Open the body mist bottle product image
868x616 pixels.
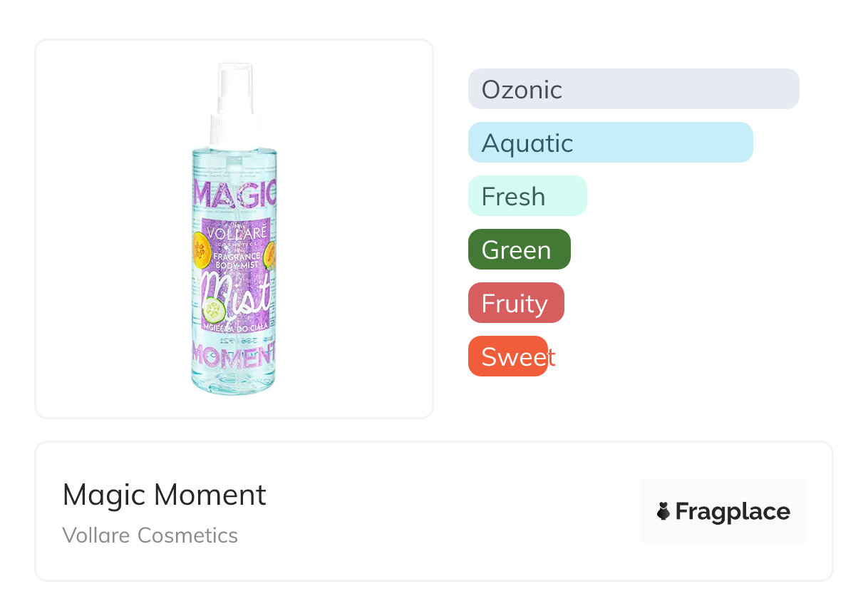tap(234, 228)
